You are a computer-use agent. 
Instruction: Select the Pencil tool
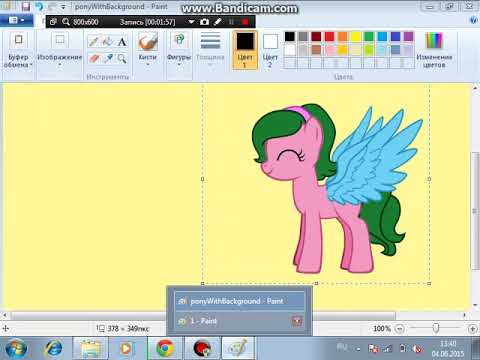click(x=93, y=42)
